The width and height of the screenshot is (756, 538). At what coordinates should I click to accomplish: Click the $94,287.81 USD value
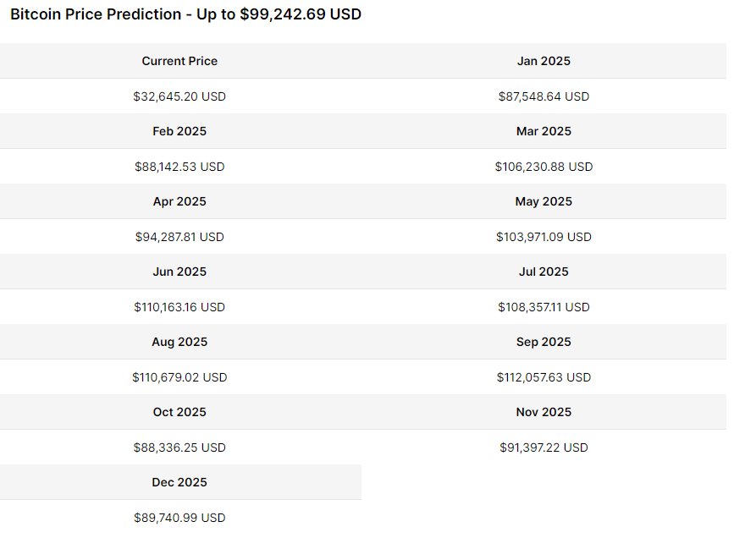click(x=179, y=237)
